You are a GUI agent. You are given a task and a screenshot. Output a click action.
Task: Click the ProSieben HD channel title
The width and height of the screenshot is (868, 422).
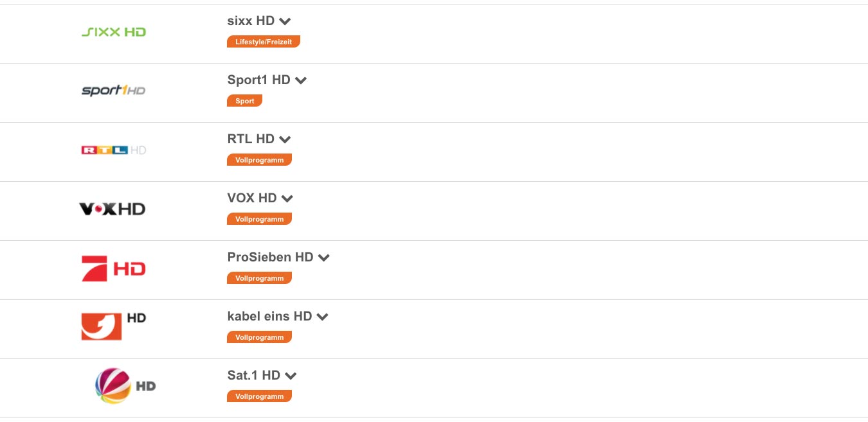(270, 257)
